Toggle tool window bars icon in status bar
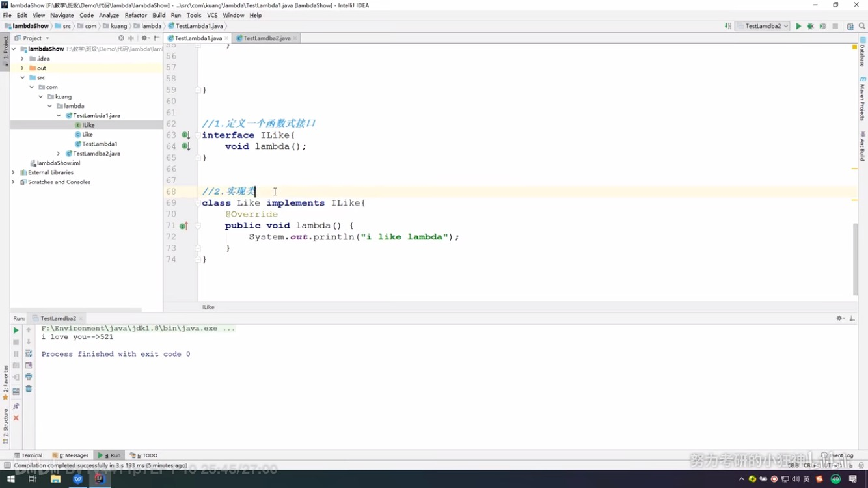Screen dimensions: 868x488 7,465
